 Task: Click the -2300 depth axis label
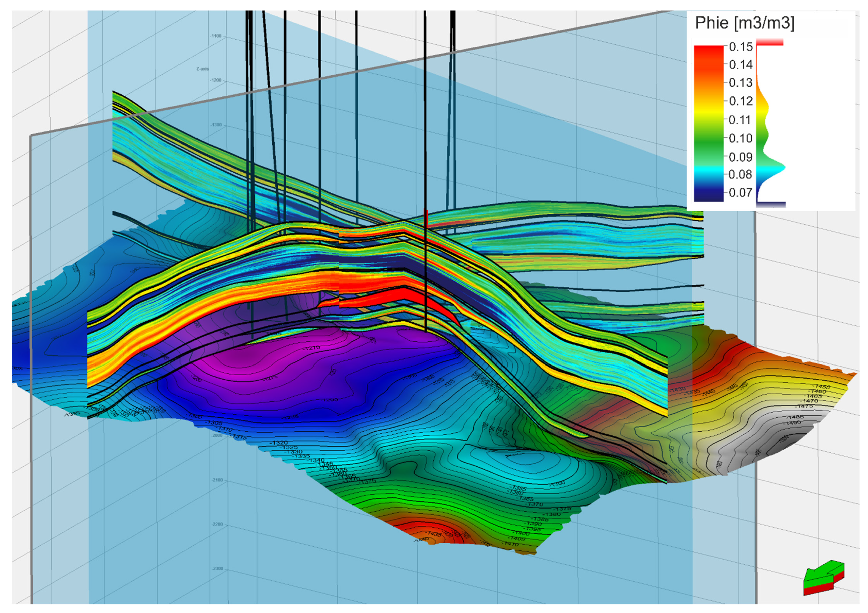click(x=217, y=568)
